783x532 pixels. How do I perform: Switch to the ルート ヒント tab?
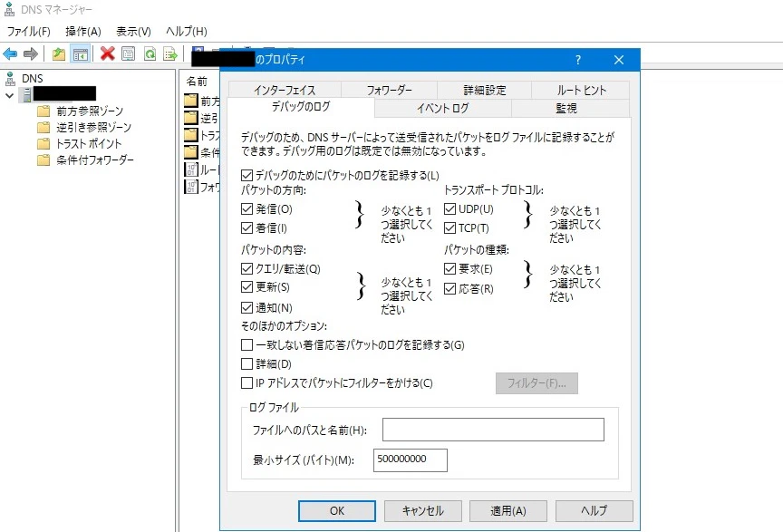[x=581, y=90]
